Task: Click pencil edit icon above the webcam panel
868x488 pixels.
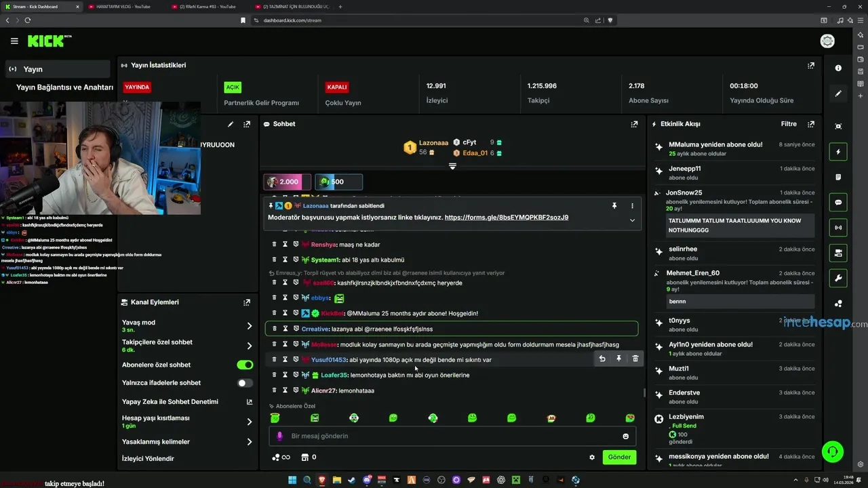Action: click(231, 124)
